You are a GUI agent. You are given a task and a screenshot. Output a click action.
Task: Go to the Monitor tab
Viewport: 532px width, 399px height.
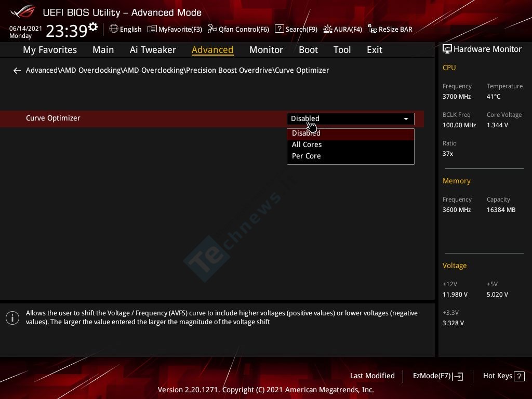(266, 50)
